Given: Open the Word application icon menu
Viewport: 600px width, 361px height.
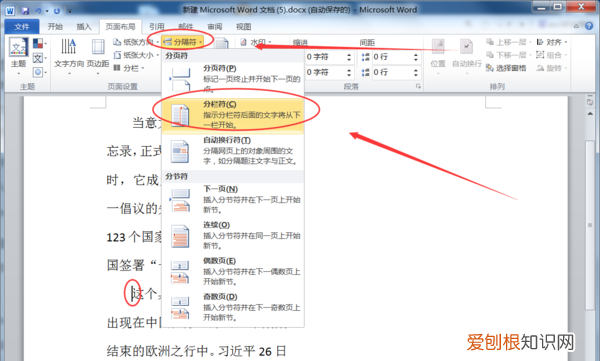Looking at the screenshot, I should click(10, 10).
